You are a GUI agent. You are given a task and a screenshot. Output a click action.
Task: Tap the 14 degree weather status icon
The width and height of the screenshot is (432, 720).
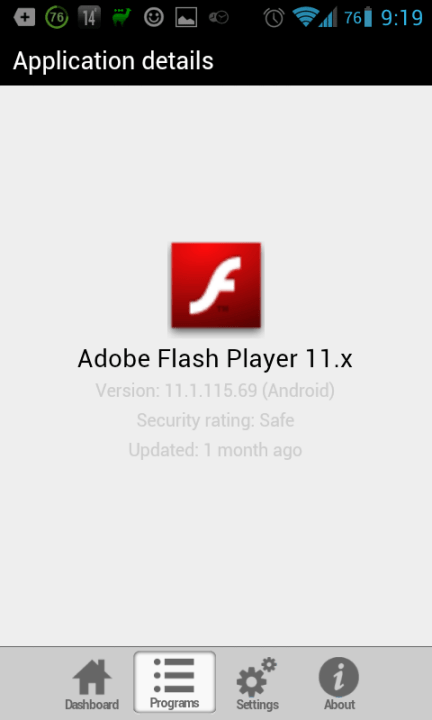pos(89,18)
